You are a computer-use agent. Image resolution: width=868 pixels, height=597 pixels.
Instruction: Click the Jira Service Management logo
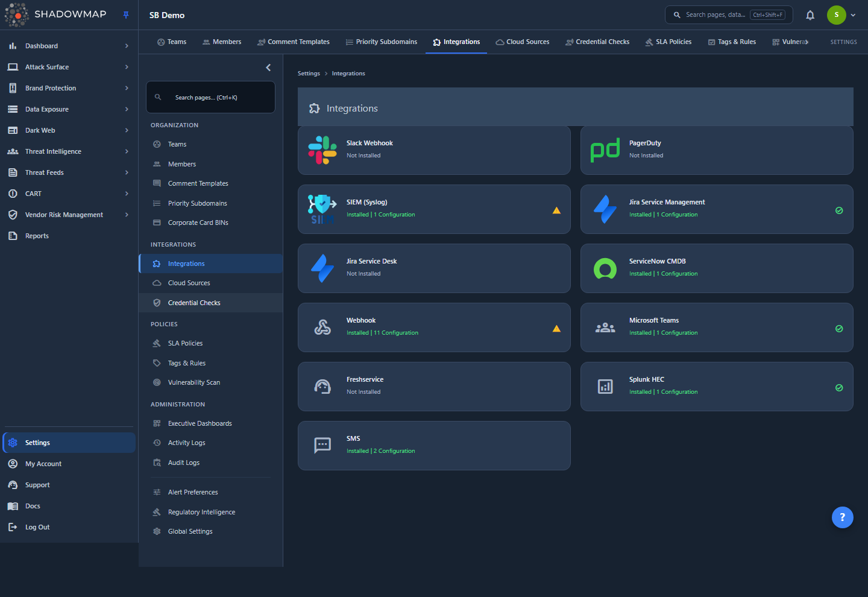pos(605,209)
